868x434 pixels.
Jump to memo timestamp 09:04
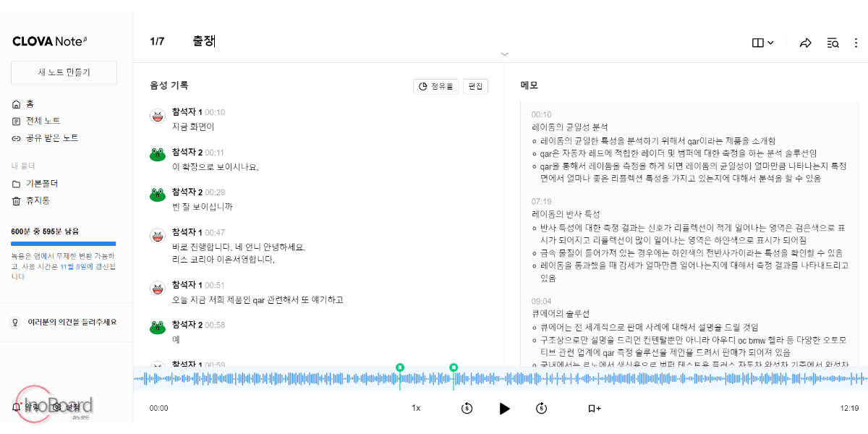(x=541, y=301)
